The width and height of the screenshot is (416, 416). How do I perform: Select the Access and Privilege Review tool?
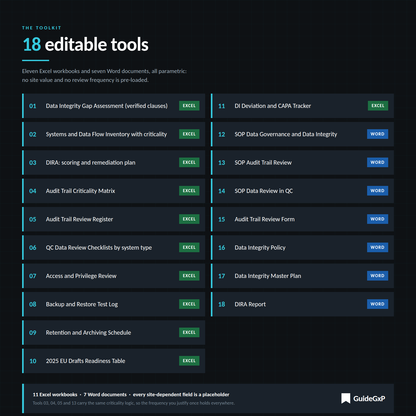113,276
